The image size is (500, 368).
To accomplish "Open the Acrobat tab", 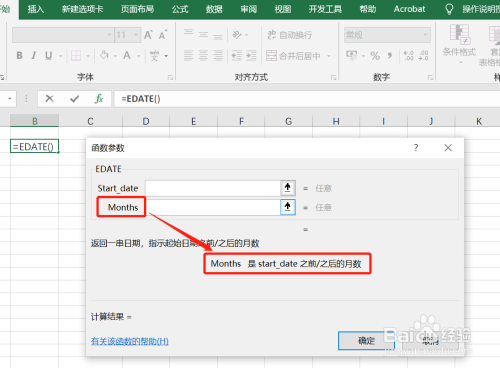I will (x=409, y=9).
